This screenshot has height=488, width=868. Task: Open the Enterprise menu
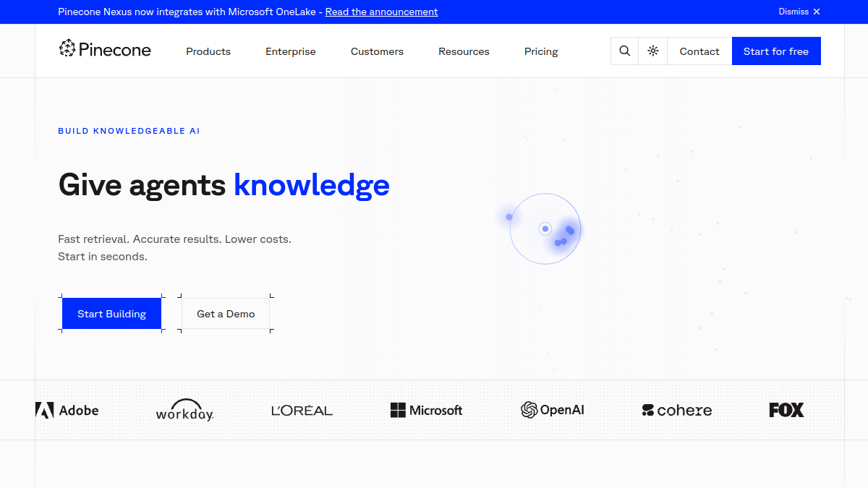point(291,51)
